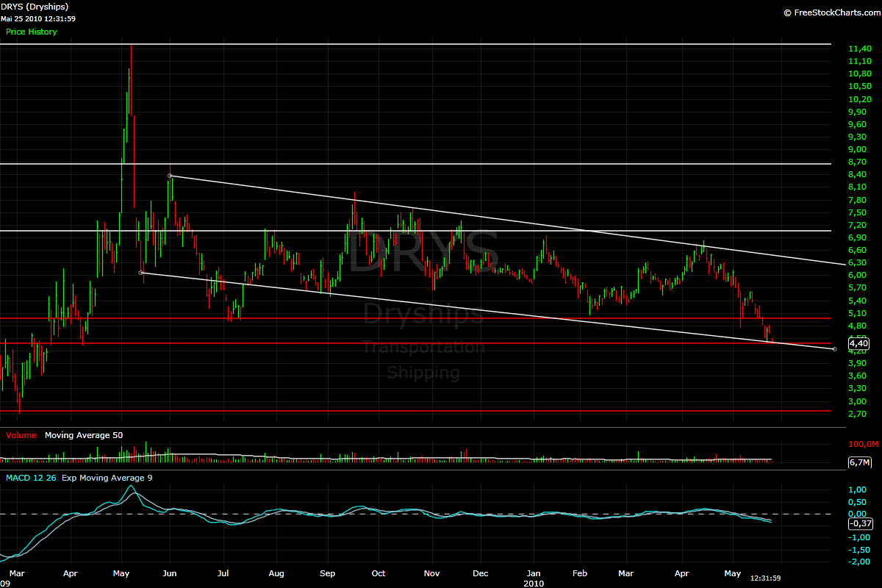
Task: Grab the lower trendline end handle at right edge
Action: pyautogui.click(x=835, y=348)
